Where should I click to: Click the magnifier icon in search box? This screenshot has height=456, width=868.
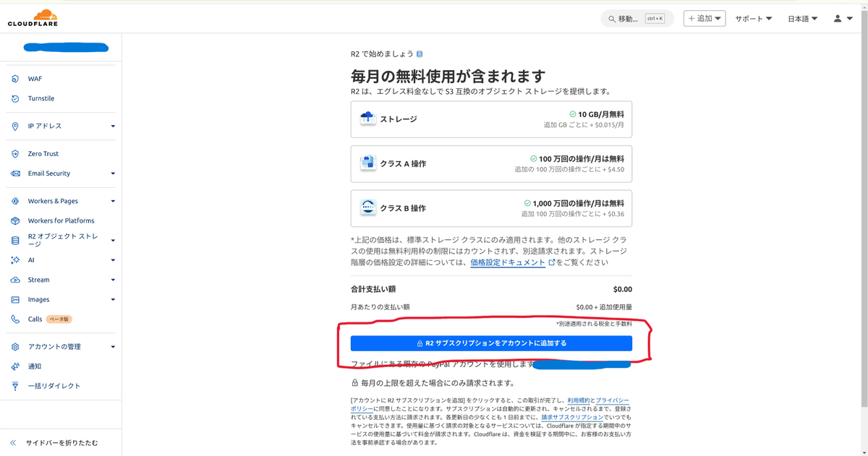pyautogui.click(x=613, y=19)
